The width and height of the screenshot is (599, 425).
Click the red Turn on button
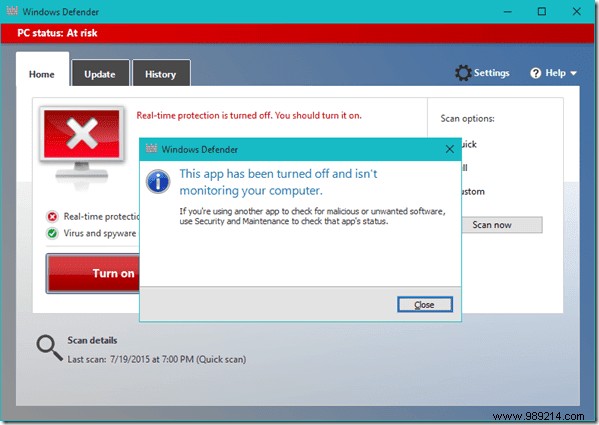tap(93, 273)
